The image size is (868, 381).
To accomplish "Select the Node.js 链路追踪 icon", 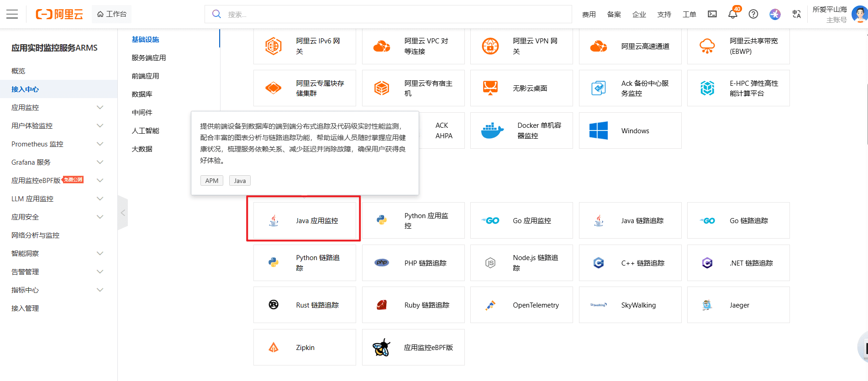I will [x=490, y=263].
